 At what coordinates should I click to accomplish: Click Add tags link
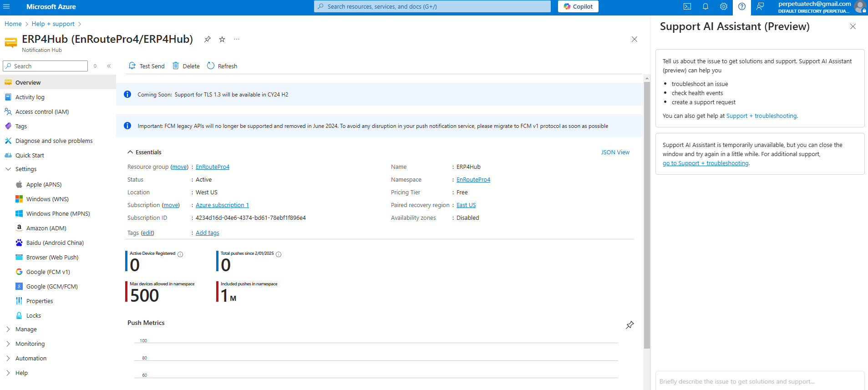pyautogui.click(x=208, y=233)
